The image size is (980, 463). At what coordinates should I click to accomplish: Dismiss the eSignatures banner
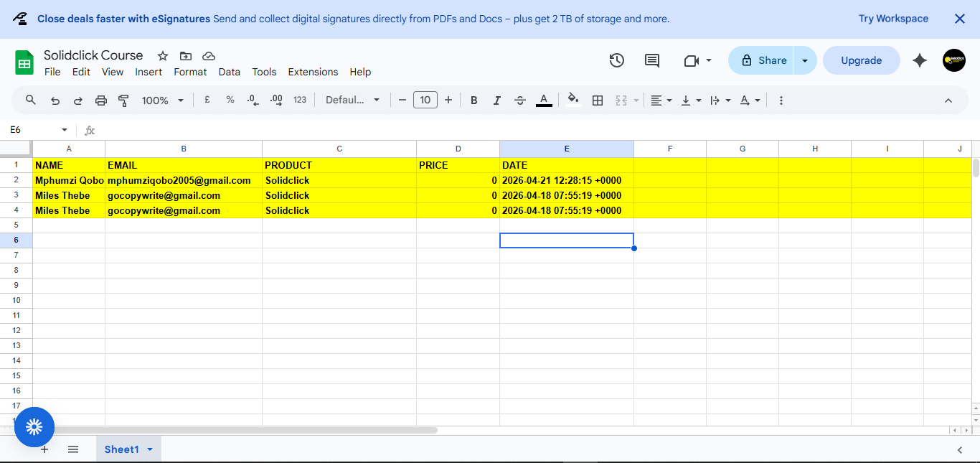(959, 19)
